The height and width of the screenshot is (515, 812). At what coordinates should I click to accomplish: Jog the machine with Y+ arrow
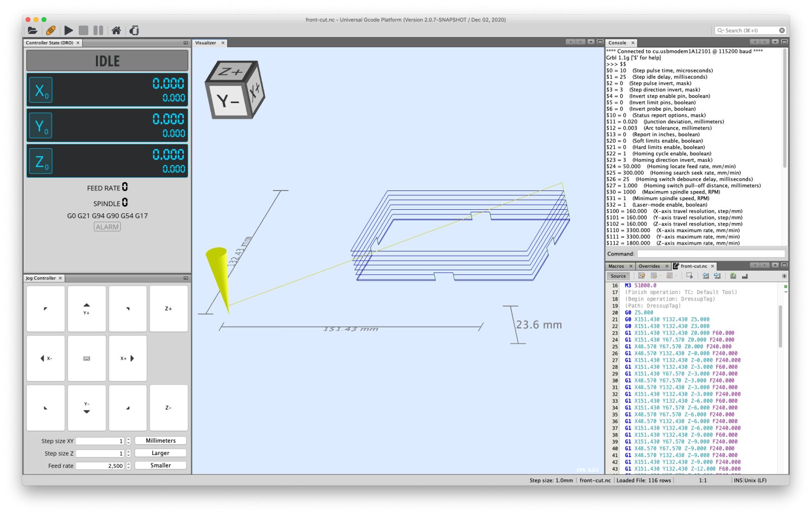pos(87,309)
